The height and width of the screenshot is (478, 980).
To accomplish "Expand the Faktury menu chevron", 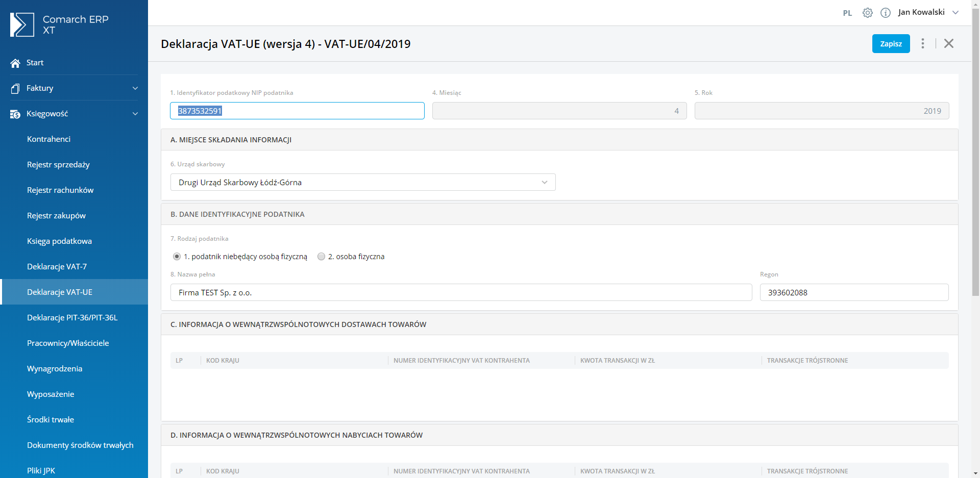I will point(135,88).
